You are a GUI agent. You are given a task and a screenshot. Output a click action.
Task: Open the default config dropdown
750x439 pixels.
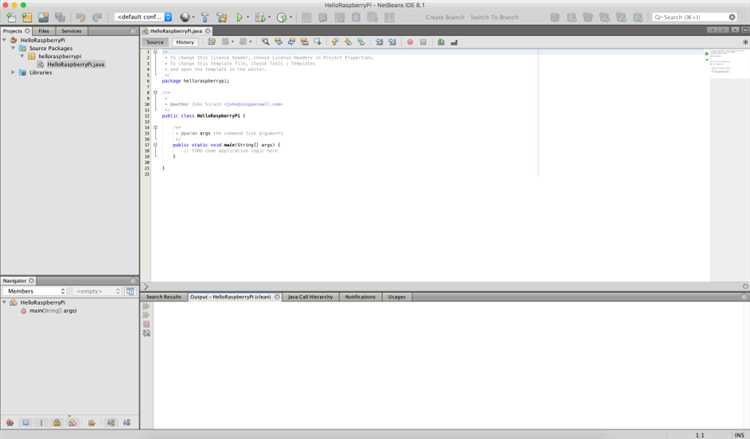click(143, 17)
